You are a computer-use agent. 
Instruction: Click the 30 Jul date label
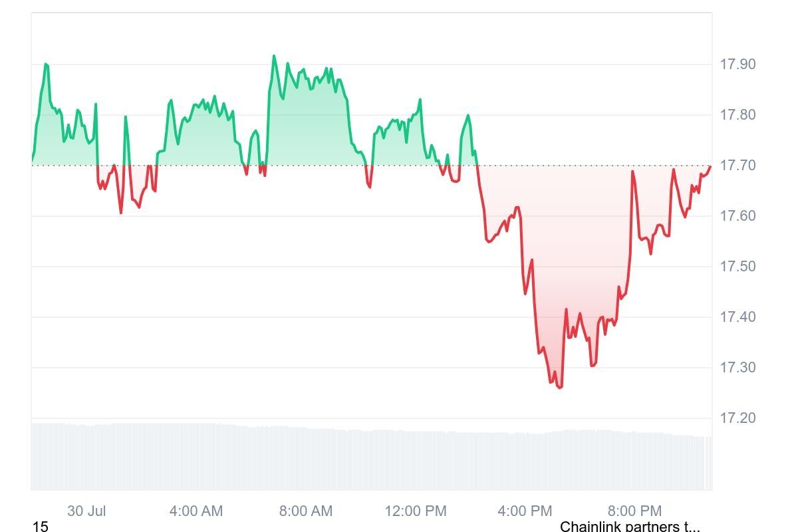tap(86, 511)
